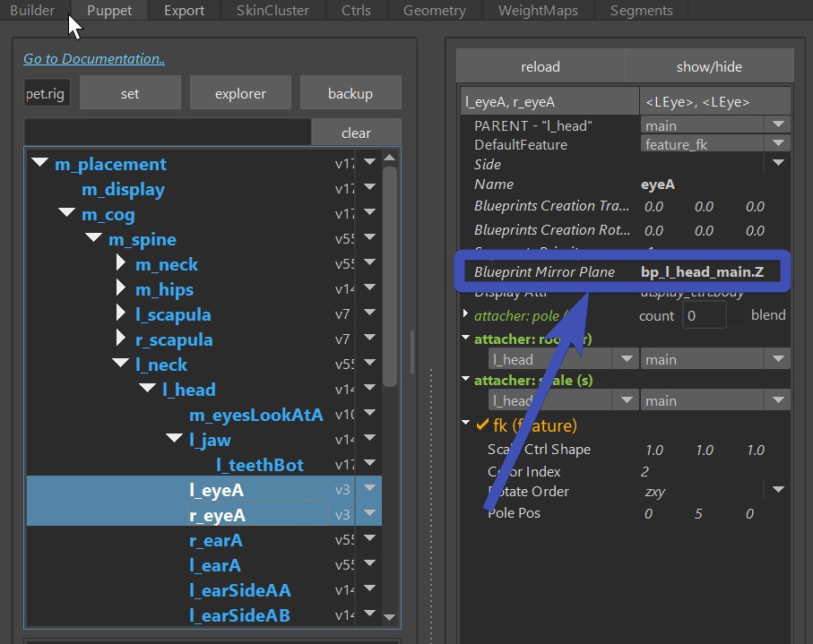
Task: Click the tree list scrollbar down arrow
Action: point(390,616)
